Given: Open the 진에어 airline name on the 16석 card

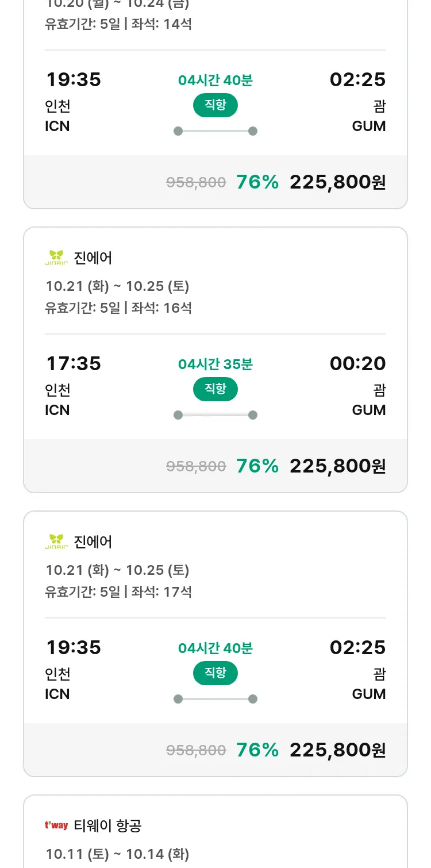Looking at the screenshot, I should [x=93, y=258].
